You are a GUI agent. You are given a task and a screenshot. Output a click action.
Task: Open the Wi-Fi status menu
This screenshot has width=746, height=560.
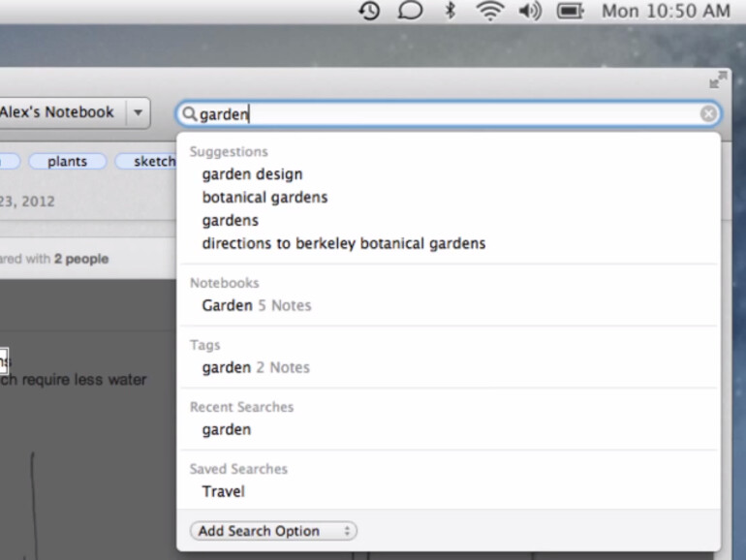[x=489, y=12]
